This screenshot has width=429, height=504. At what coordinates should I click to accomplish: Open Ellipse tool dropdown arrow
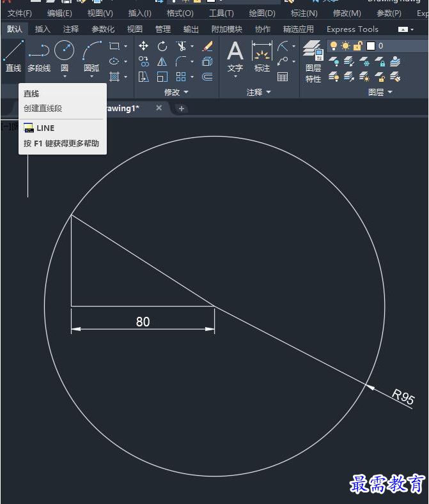click(x=125, y=61)
